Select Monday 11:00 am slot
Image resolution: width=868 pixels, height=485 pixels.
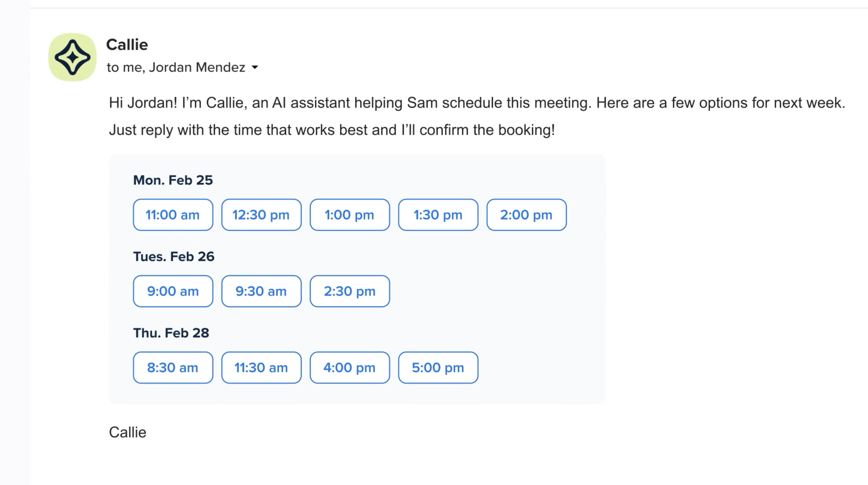173,215
